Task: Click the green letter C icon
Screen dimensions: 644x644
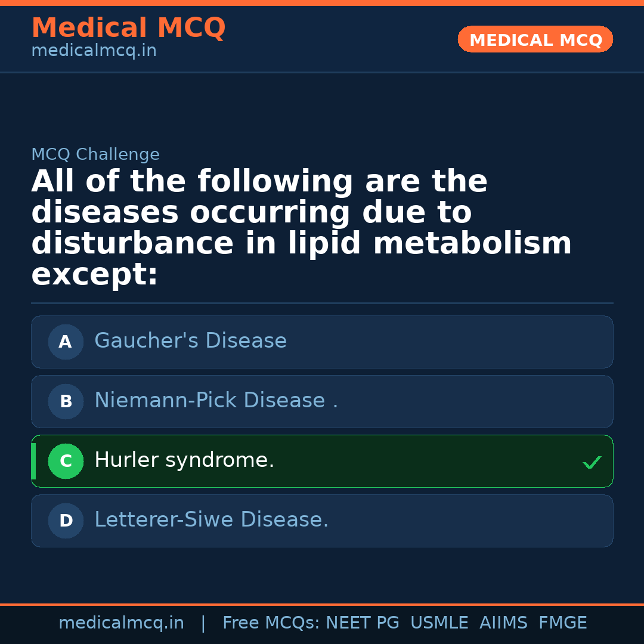Action: [x=66, y=461]
